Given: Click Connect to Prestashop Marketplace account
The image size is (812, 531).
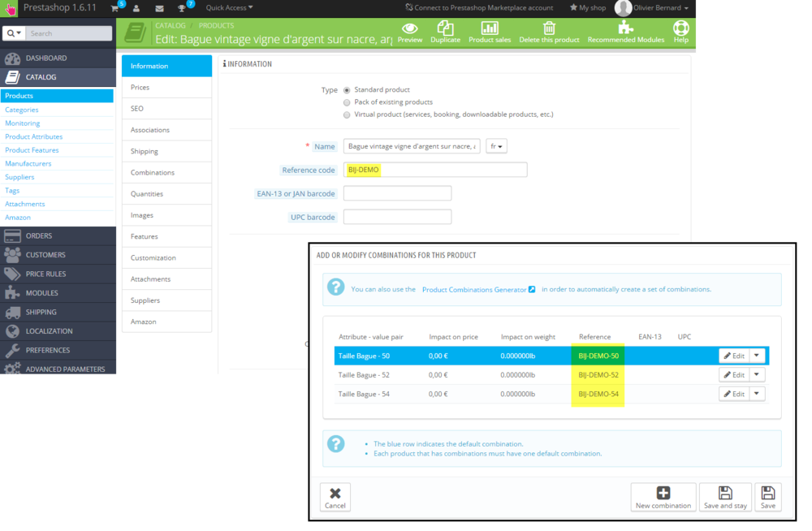Looking at the screenshot, I should pyautogui.click(x=479, y=8).
